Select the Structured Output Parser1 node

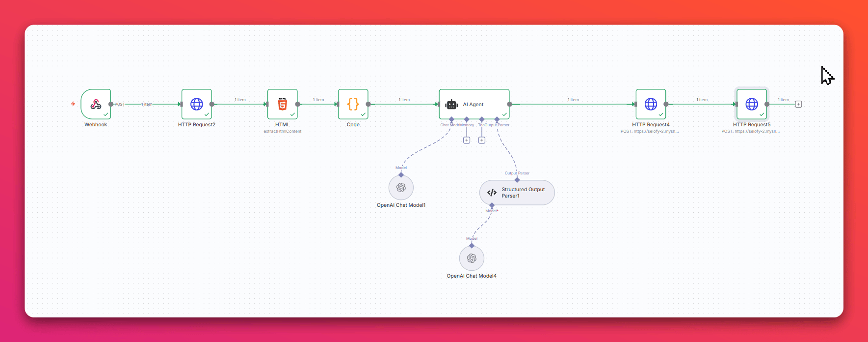[x=517, y=193]
